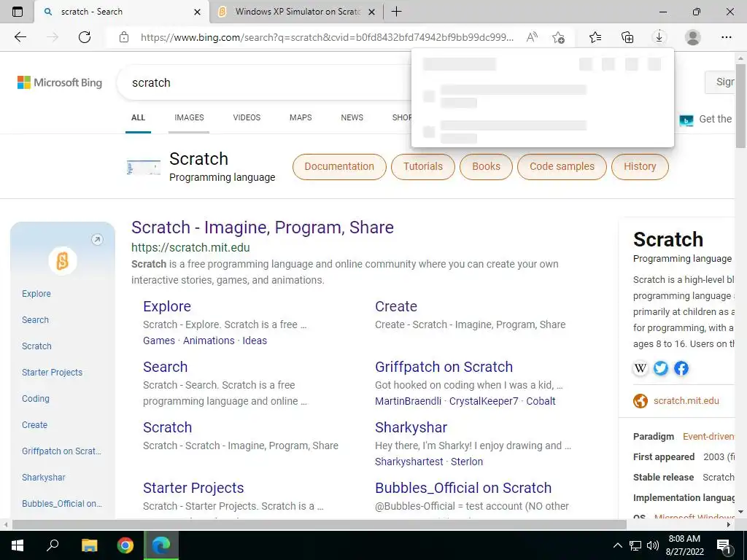The image size is (747, 560).
Task: Go back to the previous page
Action: point(20,37)
